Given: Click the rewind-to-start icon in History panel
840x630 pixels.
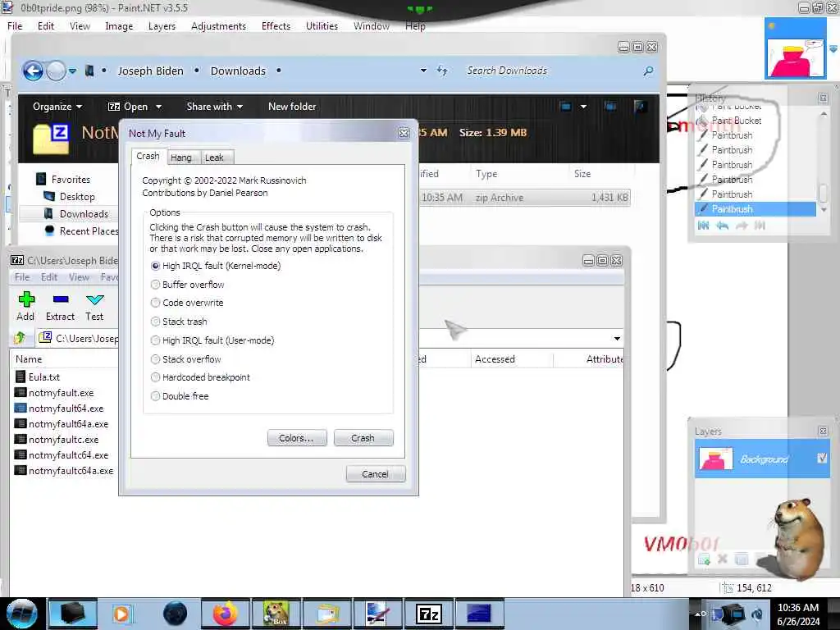Looking at the screenshot, I should [703, 226].
